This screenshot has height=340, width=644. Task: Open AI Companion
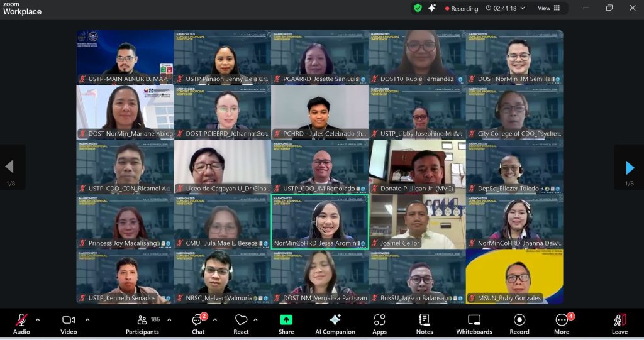pyautogui.click(x=335, y=324)
